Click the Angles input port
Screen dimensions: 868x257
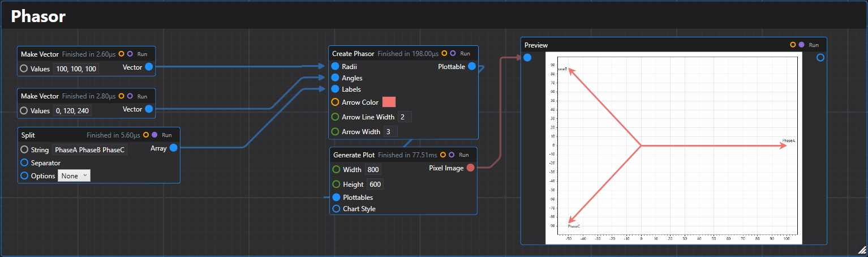coord(335,78)
